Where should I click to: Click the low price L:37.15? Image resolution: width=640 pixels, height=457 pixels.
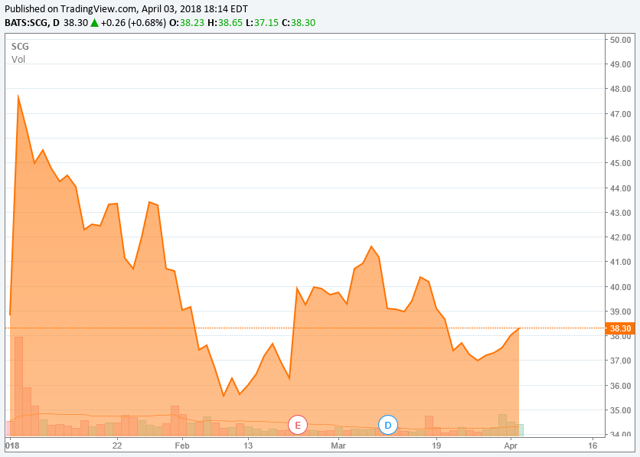click(262, 23)
